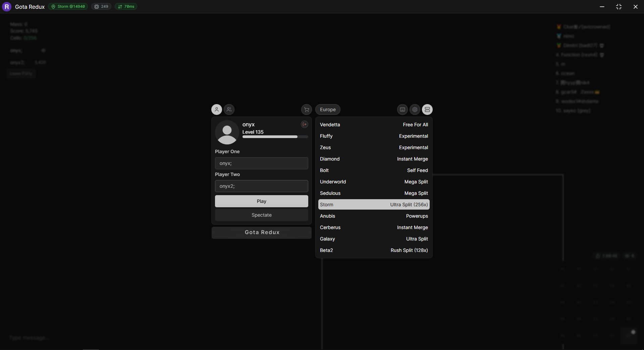Select the Diamond Instant Merge server
Image resolution: width=644 pixels, height=350 pixels.
pyautogui.click(x=374, y=159)
